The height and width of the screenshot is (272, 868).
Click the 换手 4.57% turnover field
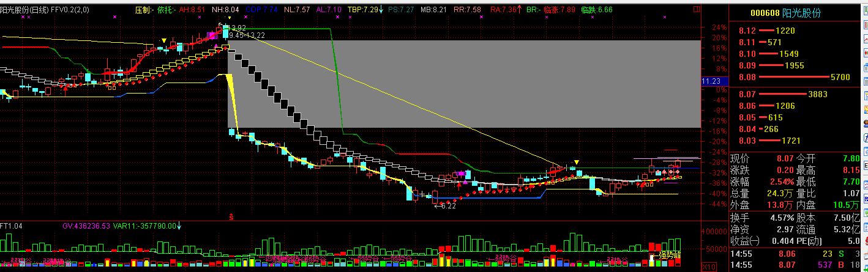(x=762, y=218)
